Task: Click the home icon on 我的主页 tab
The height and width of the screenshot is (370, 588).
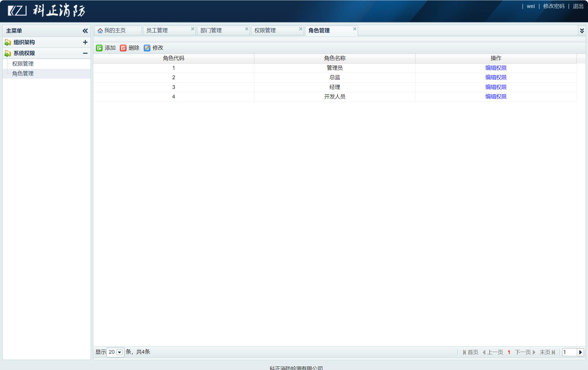Action: coord(100,31)
